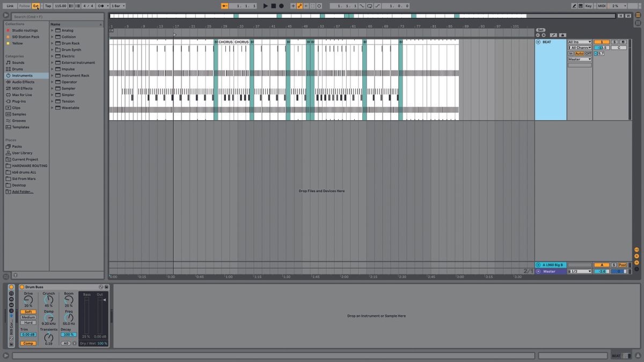Click the tempo nudge-down icon
Image resolution: width=644 pixels, height=362 pixels.
(71, 6)
